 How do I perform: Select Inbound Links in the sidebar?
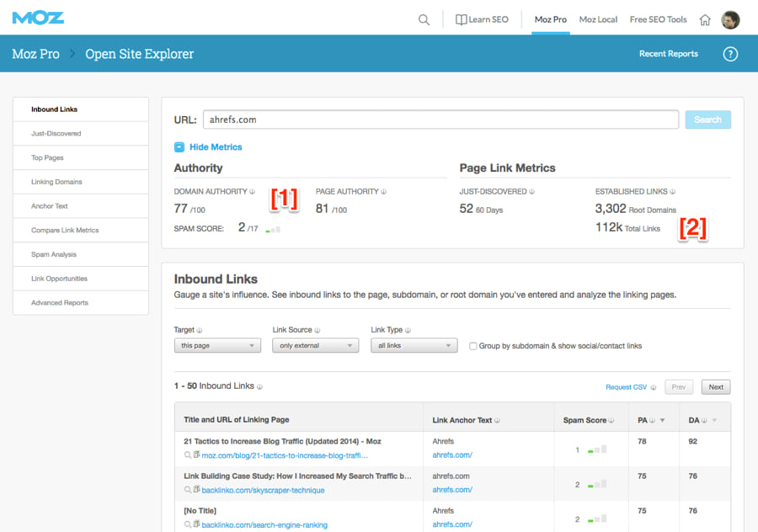tap(81, 109)
